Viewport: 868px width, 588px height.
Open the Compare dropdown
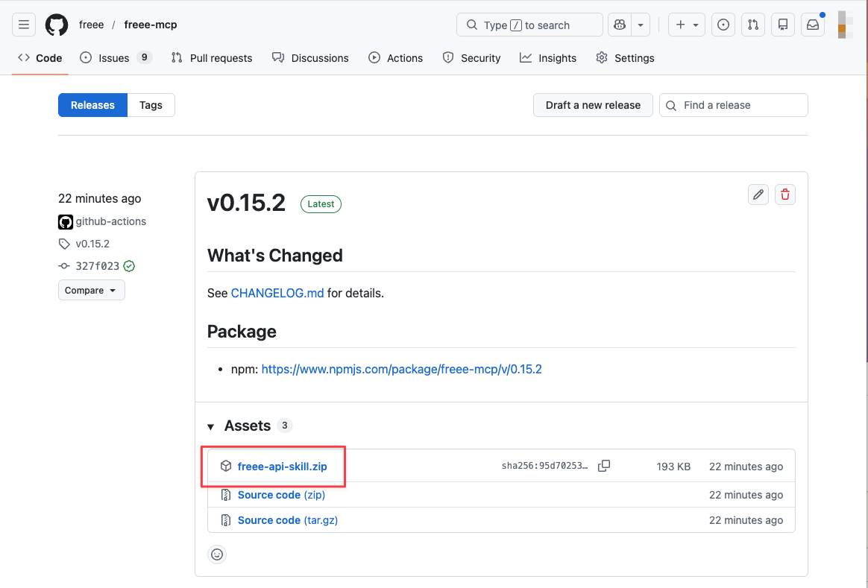[91, 291]
